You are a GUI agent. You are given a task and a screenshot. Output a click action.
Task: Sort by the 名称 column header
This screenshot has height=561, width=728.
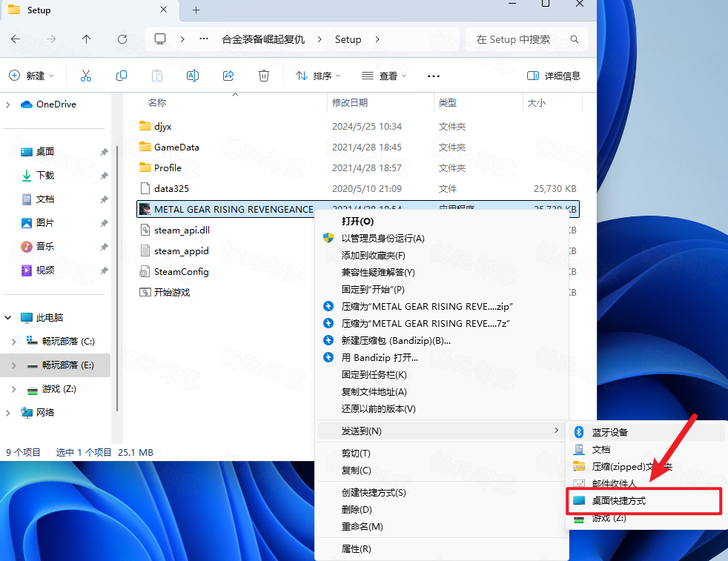coord(157,103)
